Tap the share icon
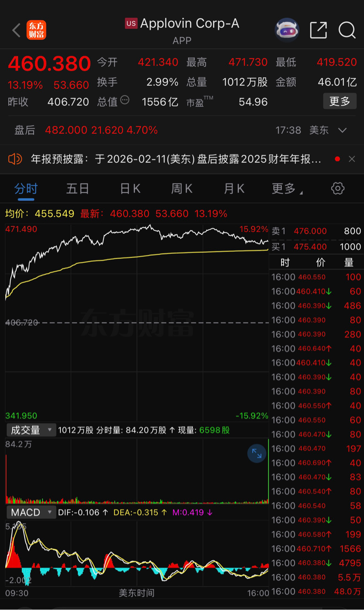The image size is (364, 610). point(318,30)
